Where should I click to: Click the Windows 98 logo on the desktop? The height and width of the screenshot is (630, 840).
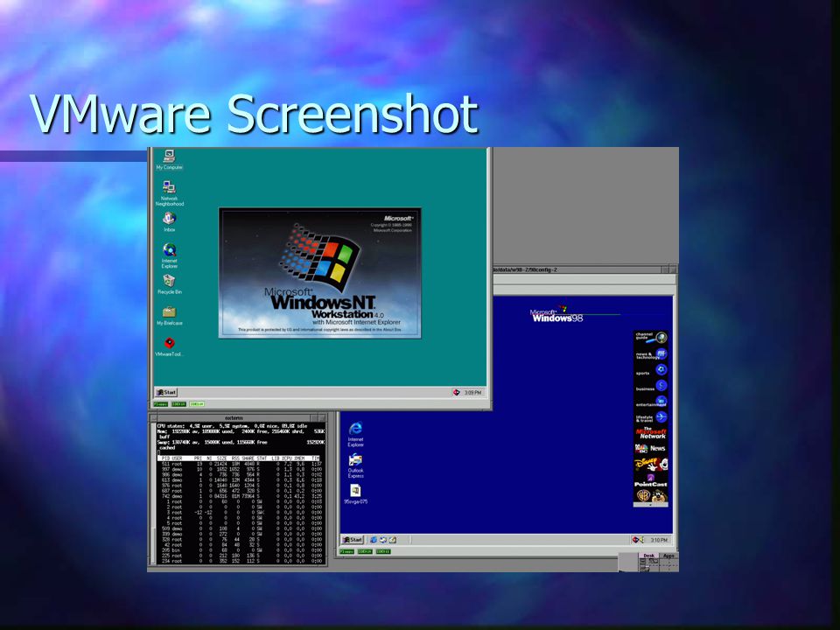tap(556, 314)
